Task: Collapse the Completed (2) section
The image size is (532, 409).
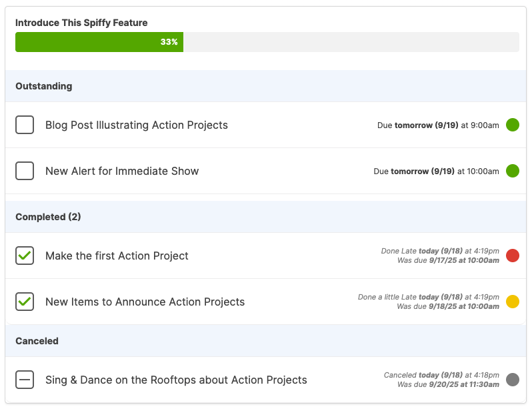Action: click(48, 217)
